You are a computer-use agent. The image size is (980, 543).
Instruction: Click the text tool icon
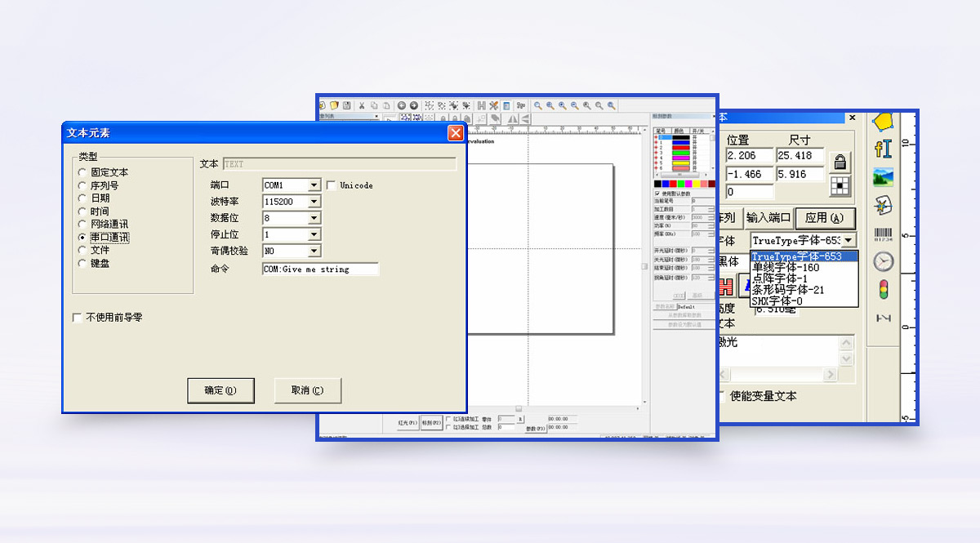pyautogui.click(x=883, y=149)
